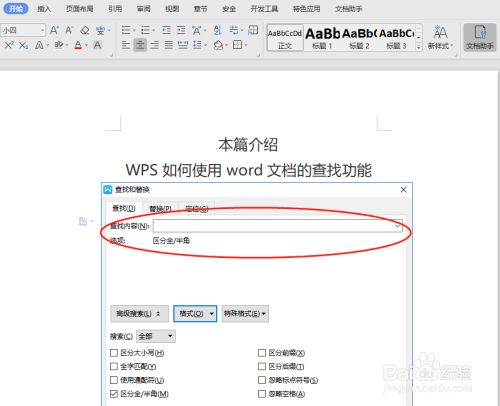Click the Chinese layout A icon
The image size is (500, 406).
coord(197,30)
